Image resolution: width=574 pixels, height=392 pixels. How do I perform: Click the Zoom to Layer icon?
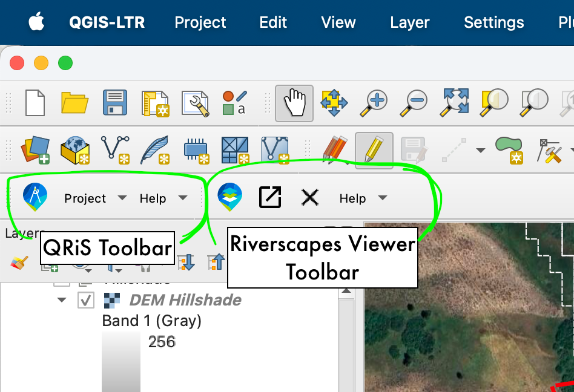pyautogui.click(x=533, y=103)
